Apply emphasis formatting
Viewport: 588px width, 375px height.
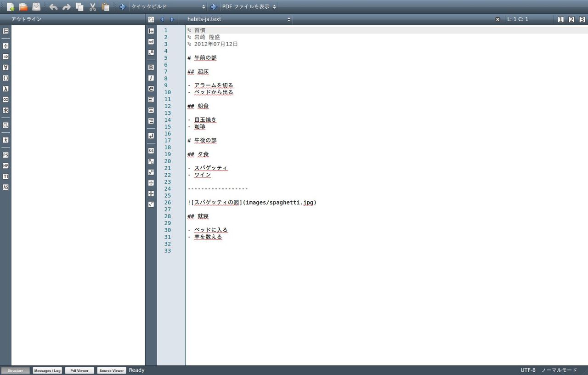(151, 89)
